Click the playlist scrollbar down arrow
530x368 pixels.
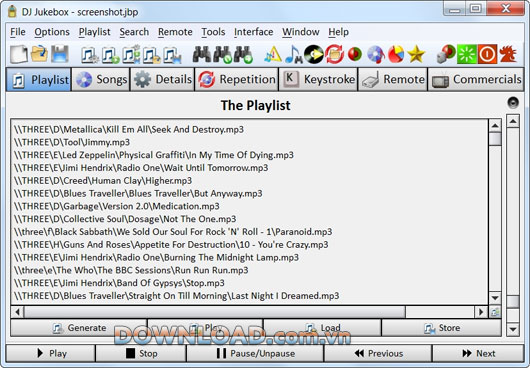click(495, 298)
